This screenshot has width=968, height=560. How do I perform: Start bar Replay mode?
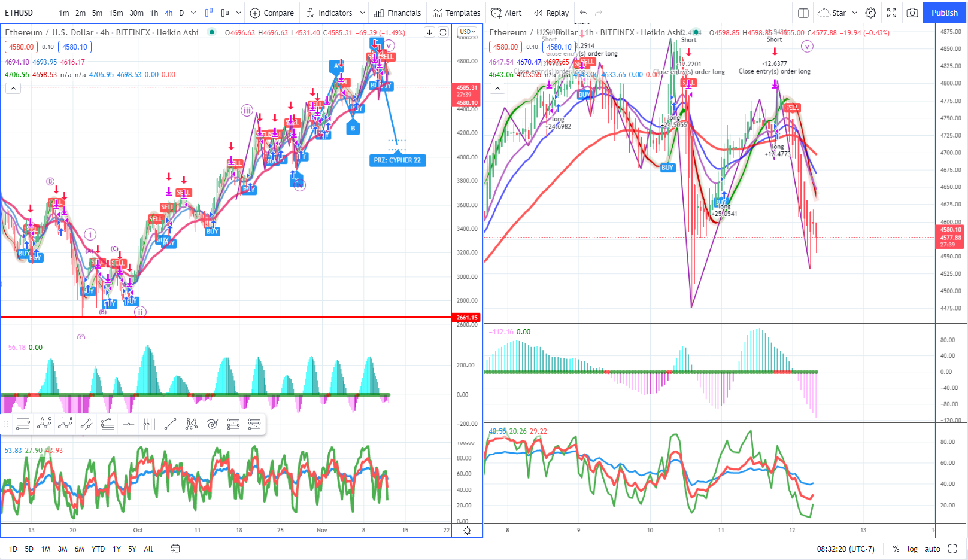(x=551, y=13)
